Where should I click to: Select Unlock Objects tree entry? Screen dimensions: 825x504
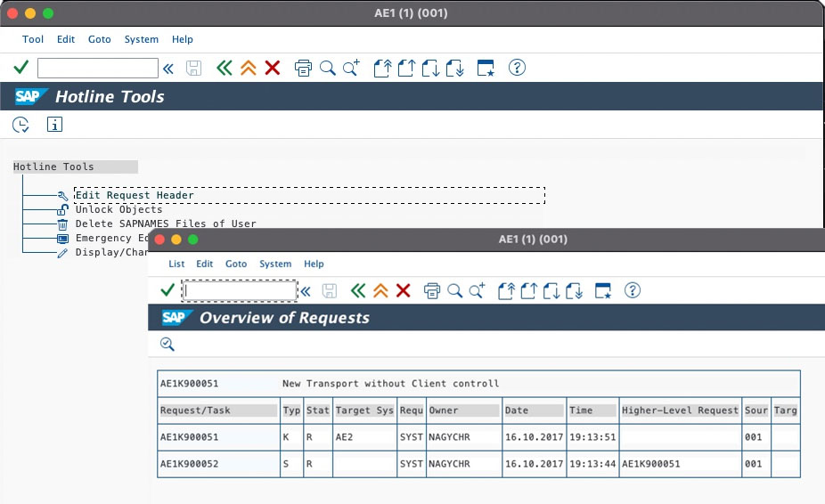(118, 209)
